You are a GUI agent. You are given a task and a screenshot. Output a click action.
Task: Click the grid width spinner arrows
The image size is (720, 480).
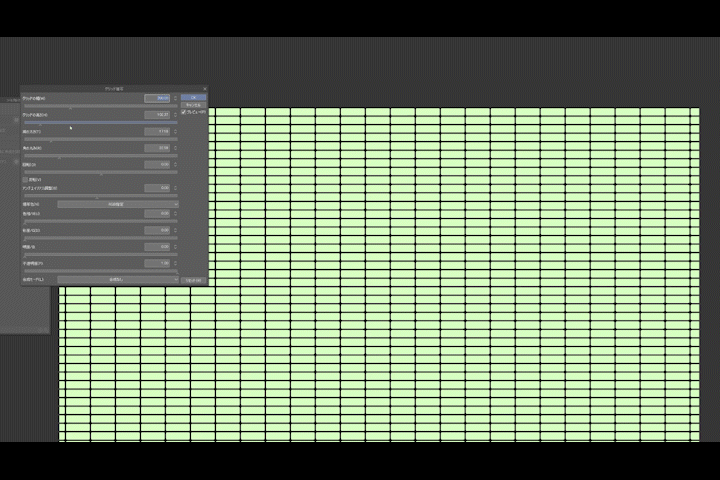point(175,98)
